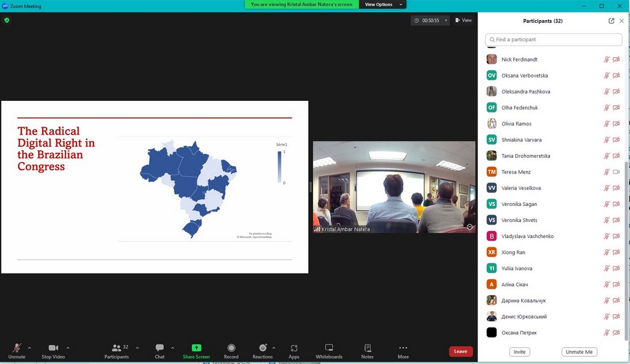Open the View Options dropdown

tap(382, 4)
